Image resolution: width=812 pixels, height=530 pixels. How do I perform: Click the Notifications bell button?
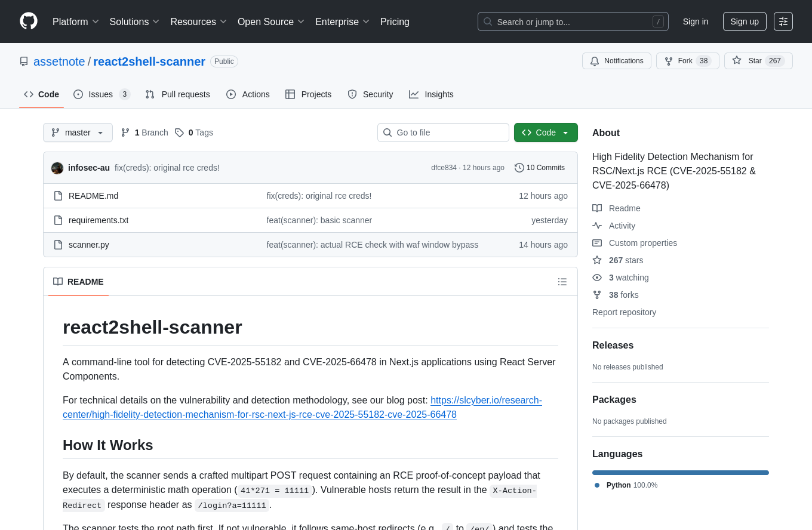(616, 61)
